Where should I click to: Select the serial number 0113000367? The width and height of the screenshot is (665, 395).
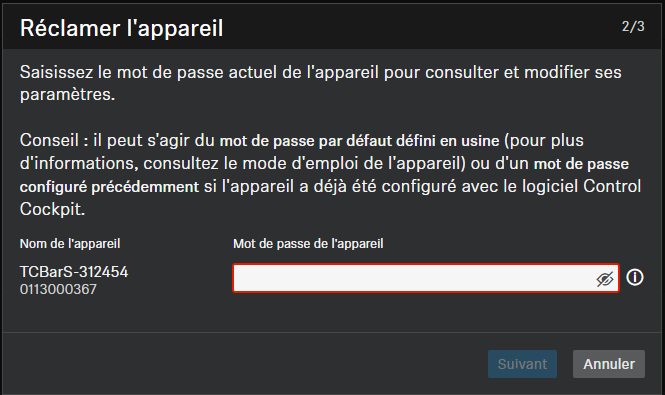click(x=58, y=289)
